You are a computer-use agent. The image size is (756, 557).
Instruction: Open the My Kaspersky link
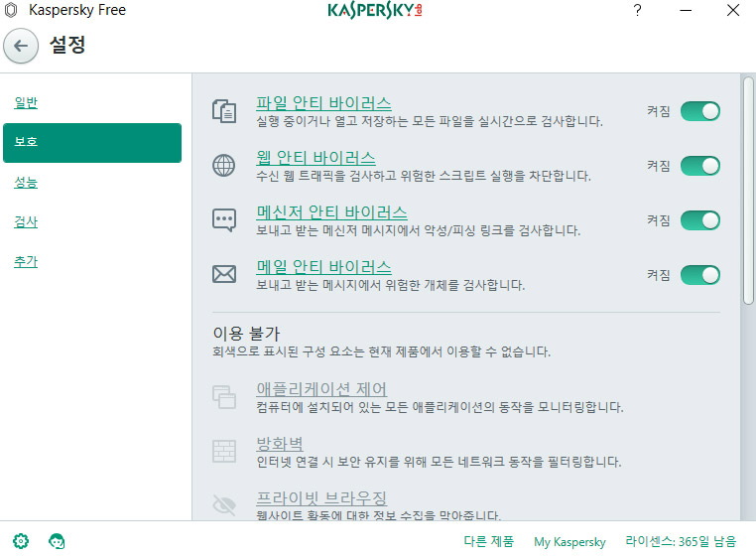(569, 541)
